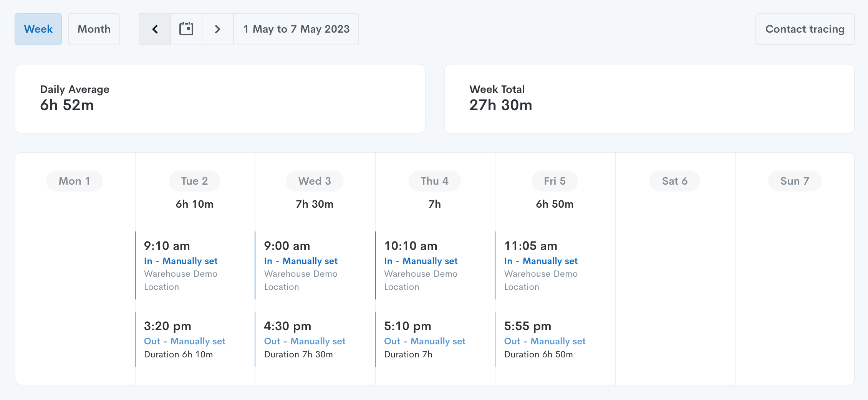The width and height of the screenshot is (868, 400).
Task: Select the Mon 1 day header
Action: tap(75, 181)
